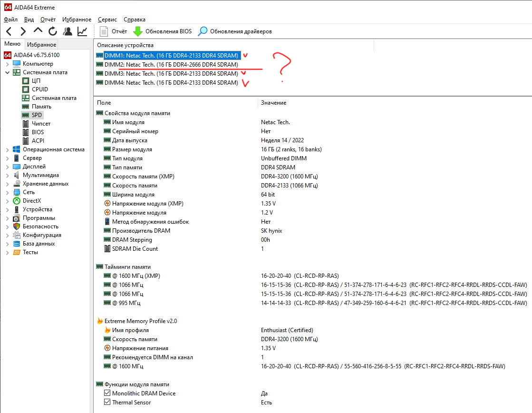Expand the Устройства tree node
Screen dimensions: 532x413
pos(8,209)
